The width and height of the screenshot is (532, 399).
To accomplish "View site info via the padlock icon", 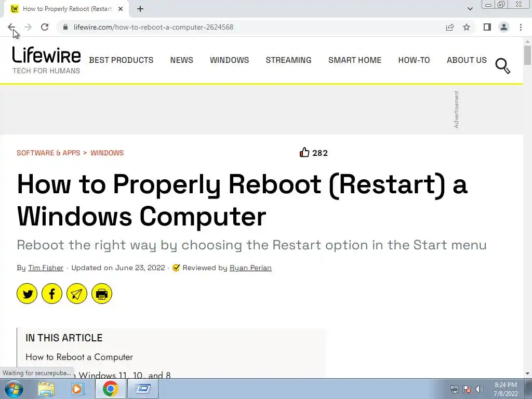I will (x=65, y=27).
